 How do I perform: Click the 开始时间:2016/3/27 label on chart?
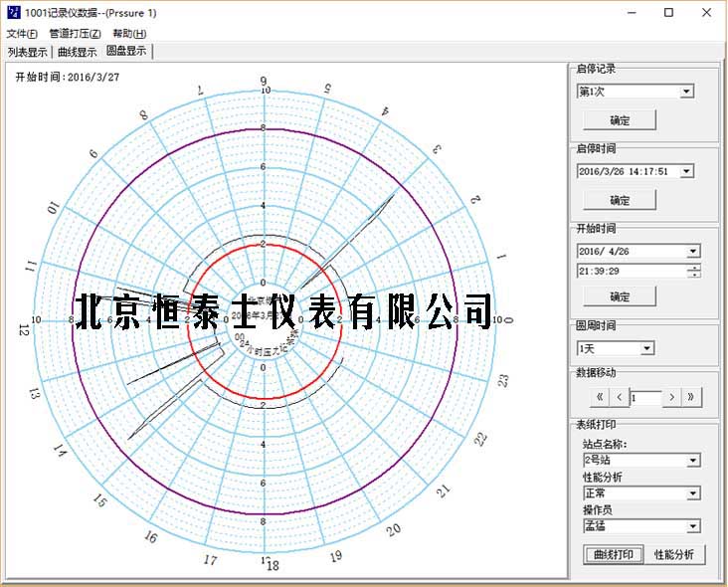click(68, 77)
